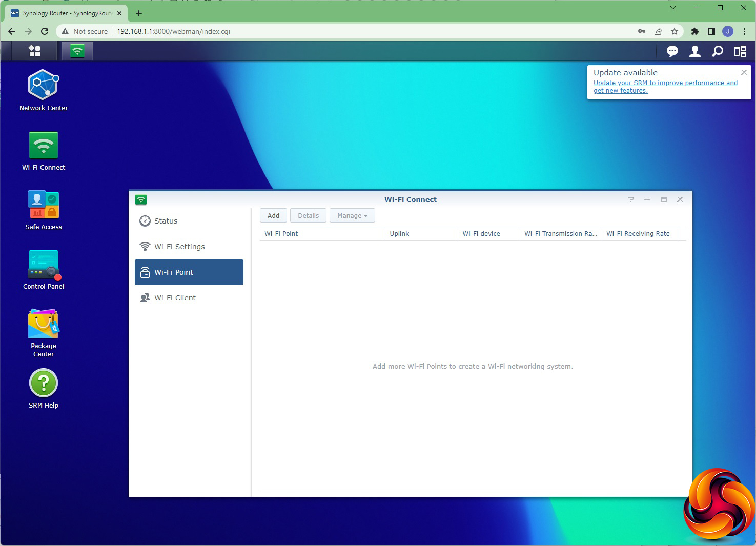Open the notifications speech bubble icon
This screenshot has height=546, width=756.
coord(672,51)
